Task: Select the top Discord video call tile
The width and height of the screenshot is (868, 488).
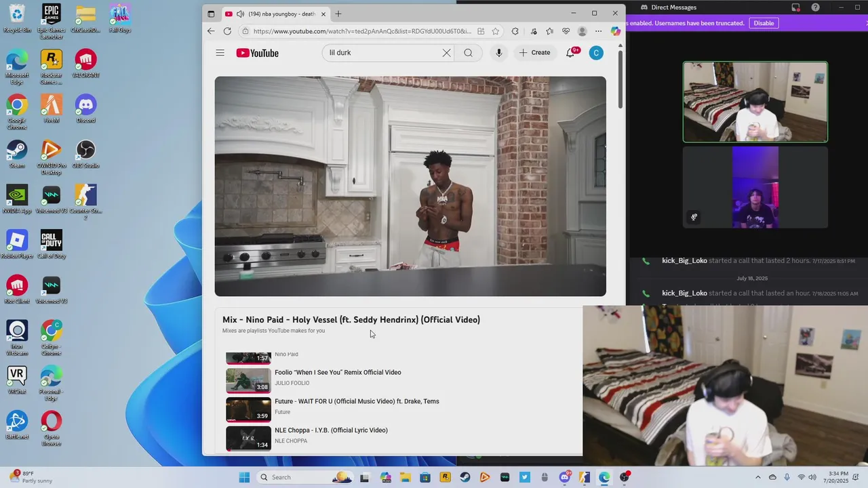Action: click(755, 102)
